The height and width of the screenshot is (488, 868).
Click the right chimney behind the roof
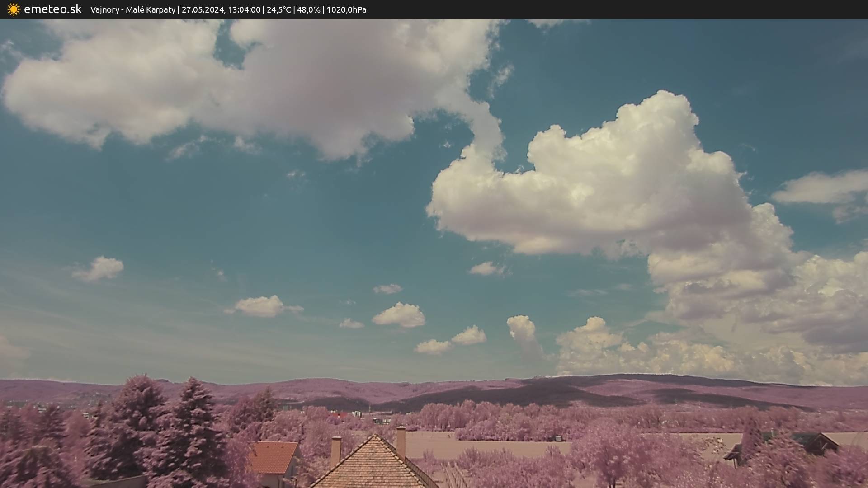401,441
